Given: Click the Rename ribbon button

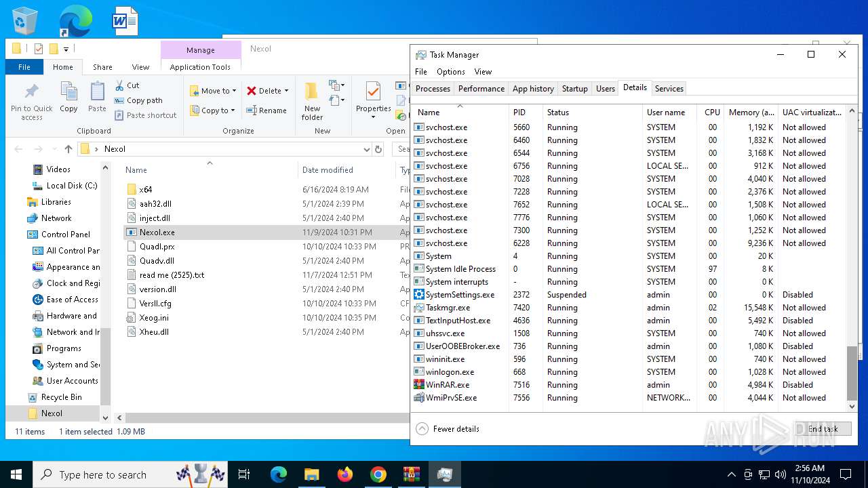Looking at the screenshot, I should point(267,110).
